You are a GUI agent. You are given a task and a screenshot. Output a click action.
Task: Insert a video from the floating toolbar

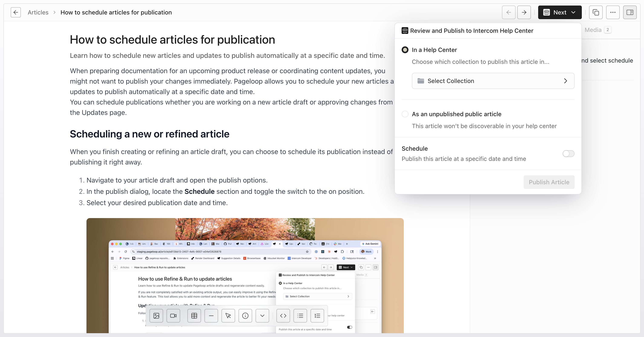tap(173, 316)
